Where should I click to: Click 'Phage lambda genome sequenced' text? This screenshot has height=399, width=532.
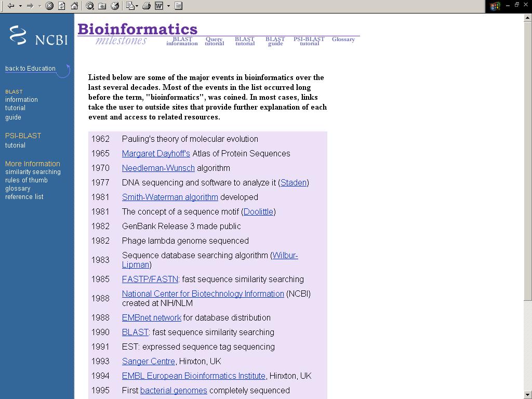[185, 241]
